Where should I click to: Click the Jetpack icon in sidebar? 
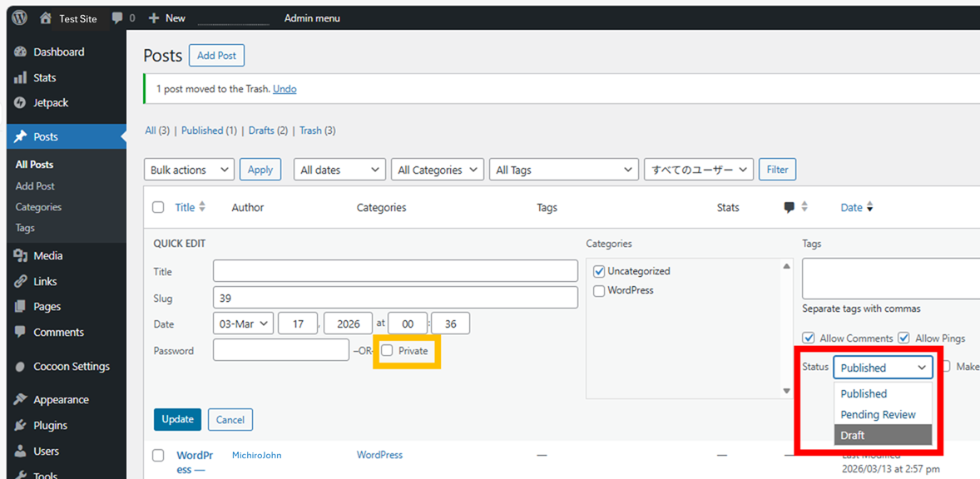(x=21, y=103)
